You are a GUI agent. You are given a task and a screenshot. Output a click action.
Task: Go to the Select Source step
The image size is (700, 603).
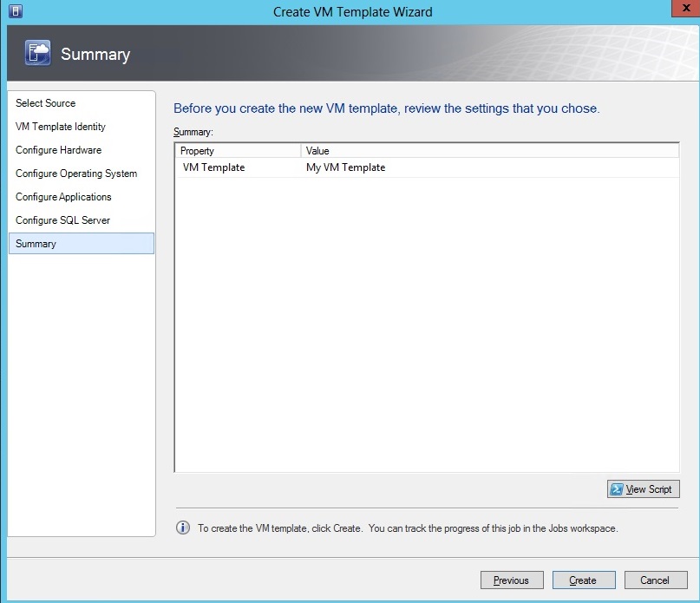(46, 103)
